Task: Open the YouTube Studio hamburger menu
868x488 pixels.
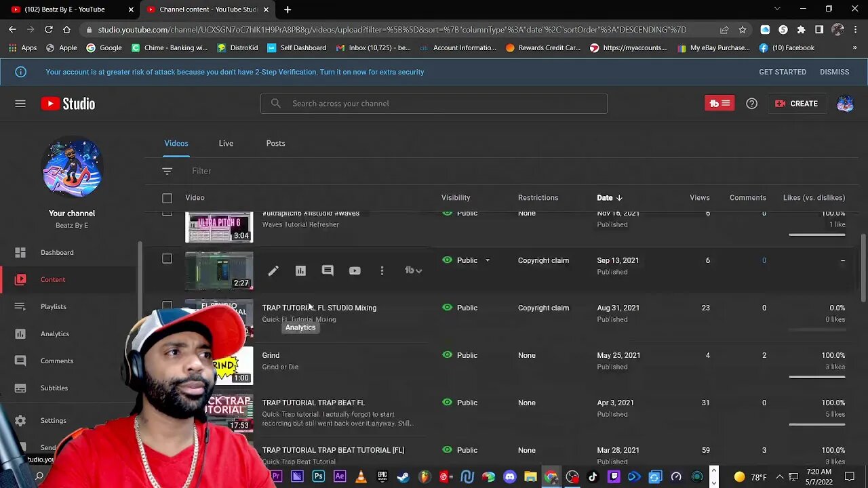Action: pos(20,104)
